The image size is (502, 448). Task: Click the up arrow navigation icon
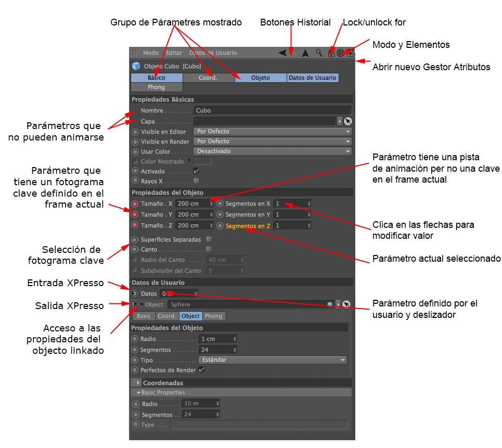[x=305, y=53]
